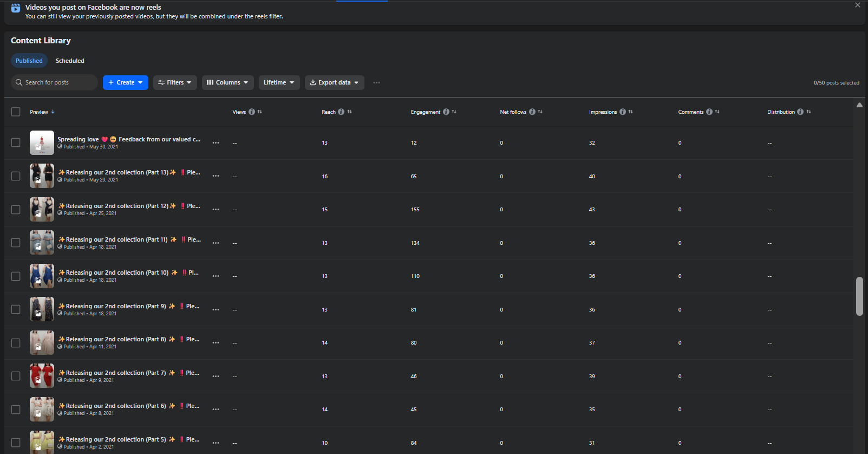Sort by Reach using its sort arrows
This screenshot has height=454, width=868.
point(350,112)
